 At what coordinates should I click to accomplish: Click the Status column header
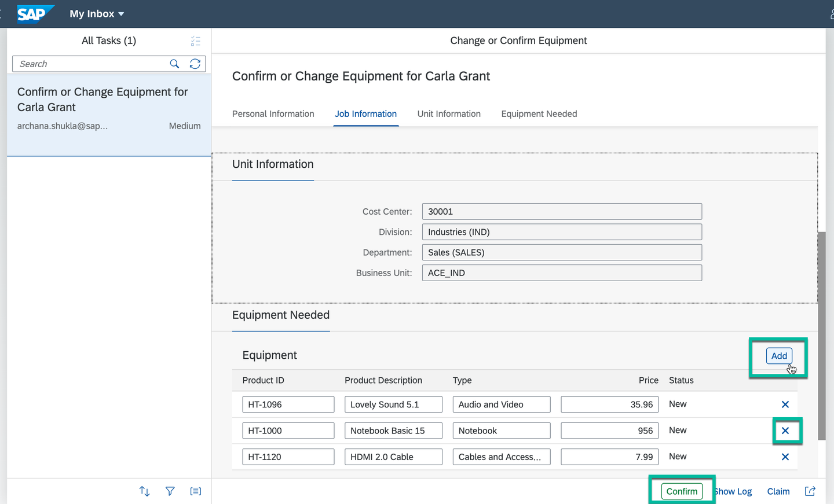click(x=681, y=380)
